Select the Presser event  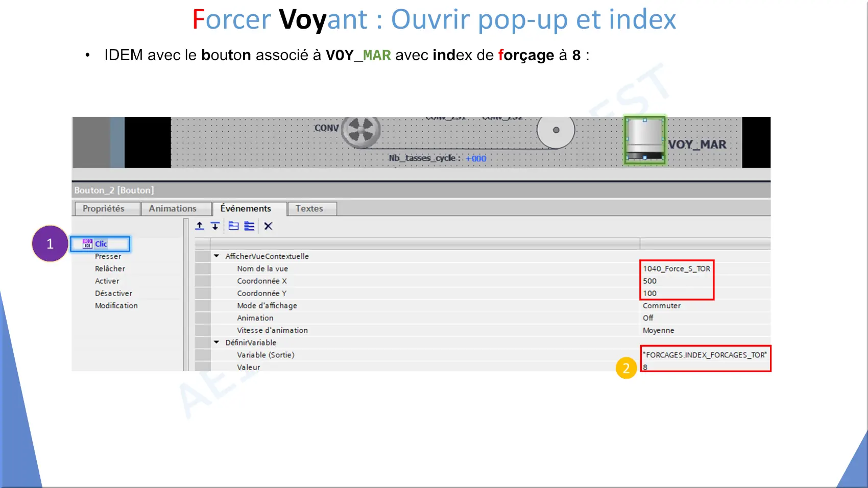click(x=108, y=256)
